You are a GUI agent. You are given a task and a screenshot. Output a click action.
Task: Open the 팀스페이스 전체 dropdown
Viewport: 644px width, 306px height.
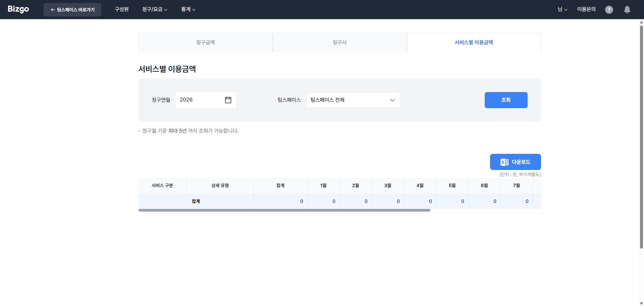pyautogui.click(x=353, y=100)
